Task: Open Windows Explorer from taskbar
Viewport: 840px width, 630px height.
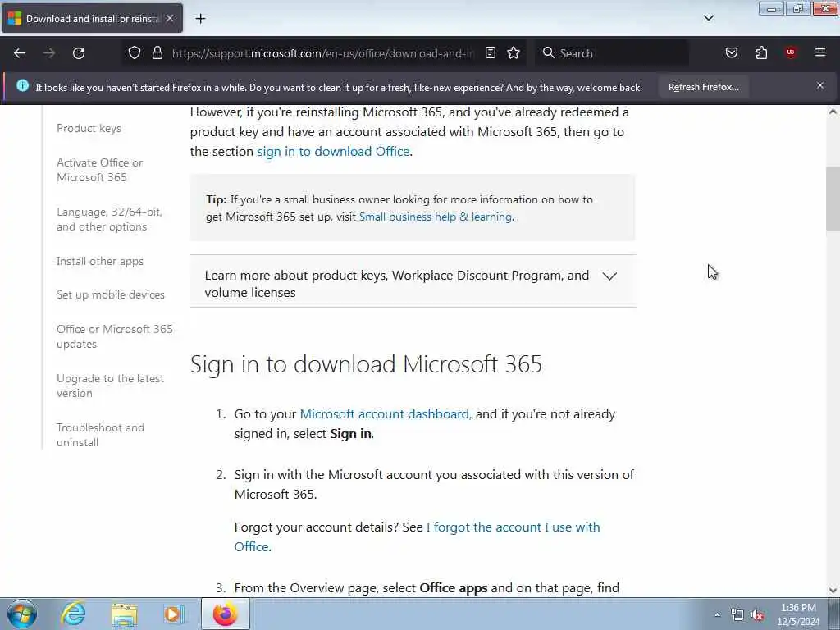Action: 125,614
